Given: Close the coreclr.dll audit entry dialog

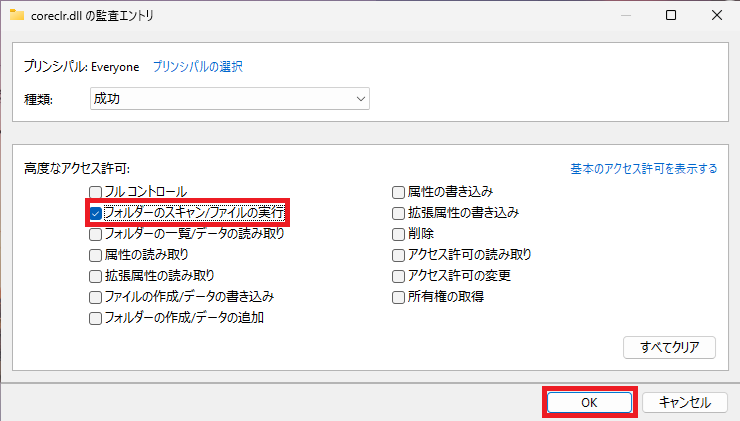Looking at the screenshot, I should [716, 15].
